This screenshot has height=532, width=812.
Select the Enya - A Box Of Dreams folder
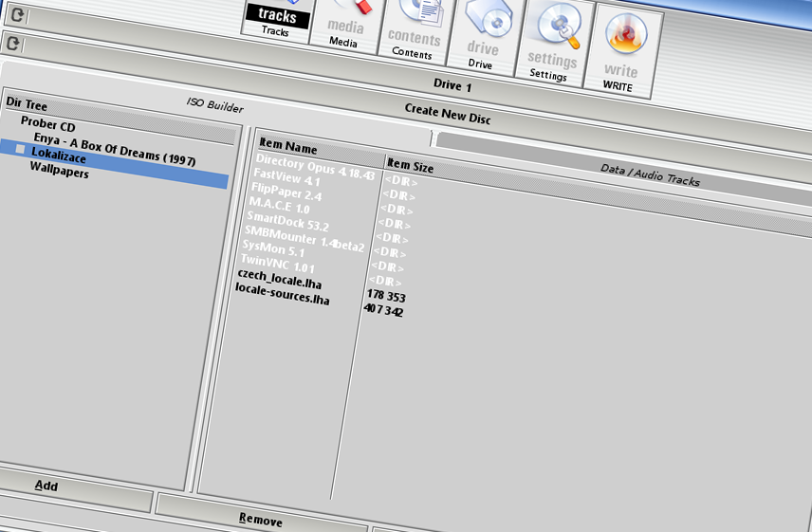pyautogui.click(x=115, y=150)
